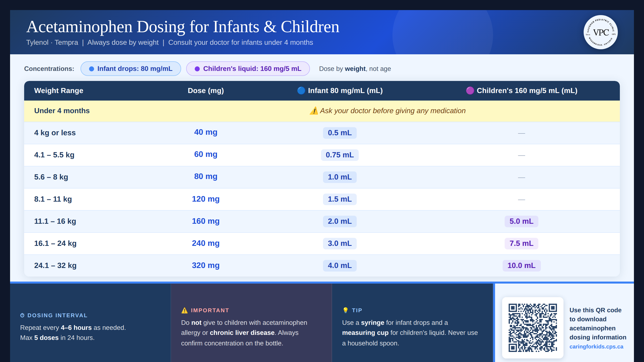This screenshot has width=644, height=362.
Task: Click 'Consult your doctor for infants under 4 months'
Action: (240, 42)
